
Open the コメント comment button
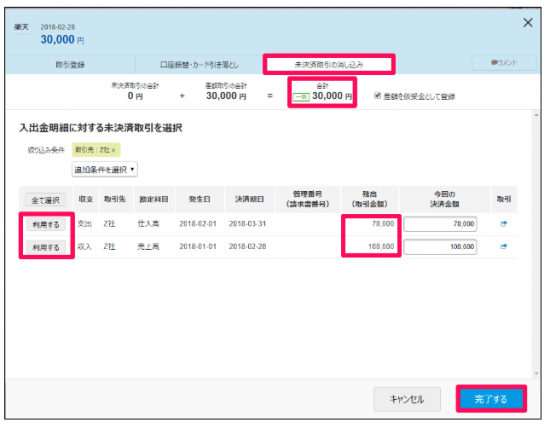504,63
